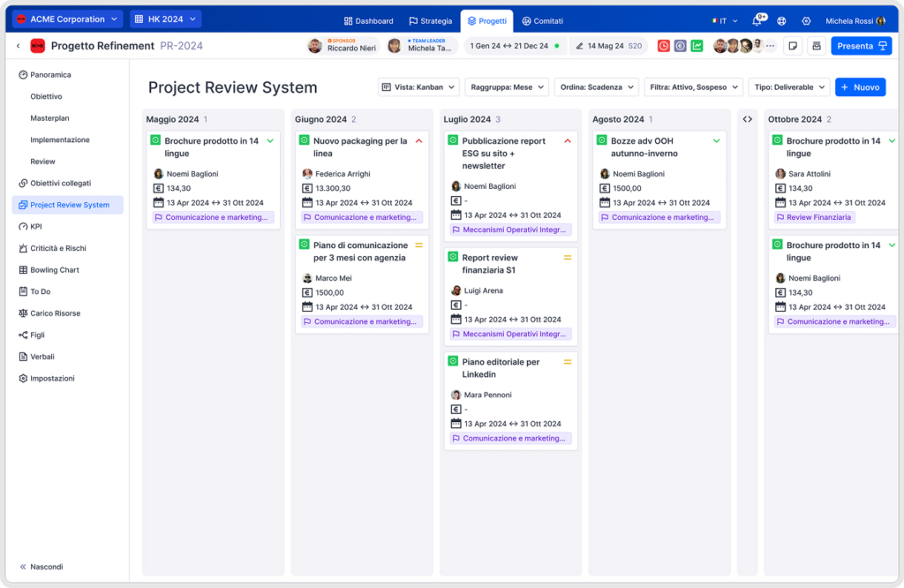Image resolution: width=904 pixels, height=588 pixels.
Task: Expand the collapsed column between Agosto and Ottobre
Action: click(747, 119)
